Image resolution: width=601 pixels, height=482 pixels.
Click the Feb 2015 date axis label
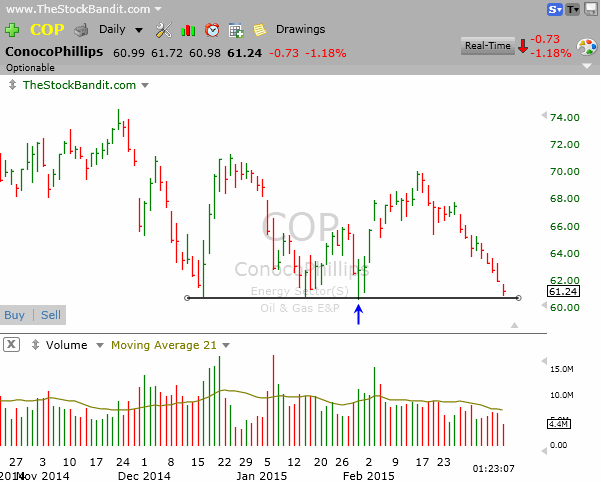tap(368, 476)
